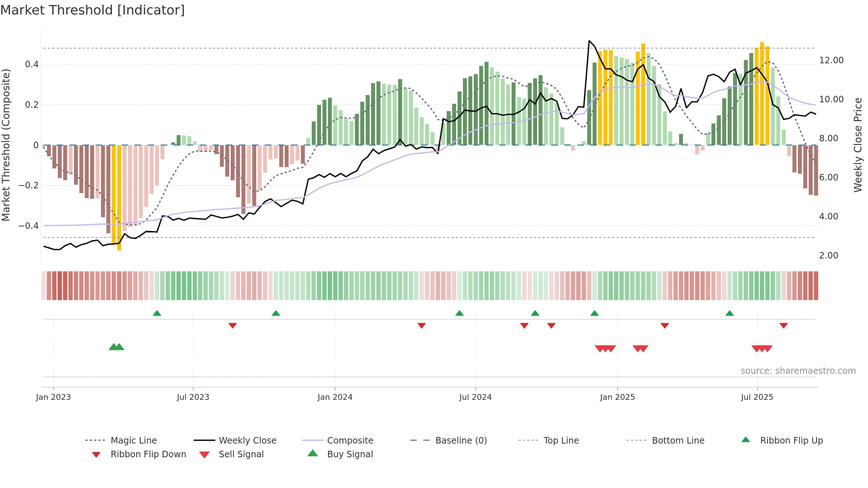Click the last Ribbon Flip Up marker, before Jul 2025
Screen dimensions: 868x488
(729, 313)
